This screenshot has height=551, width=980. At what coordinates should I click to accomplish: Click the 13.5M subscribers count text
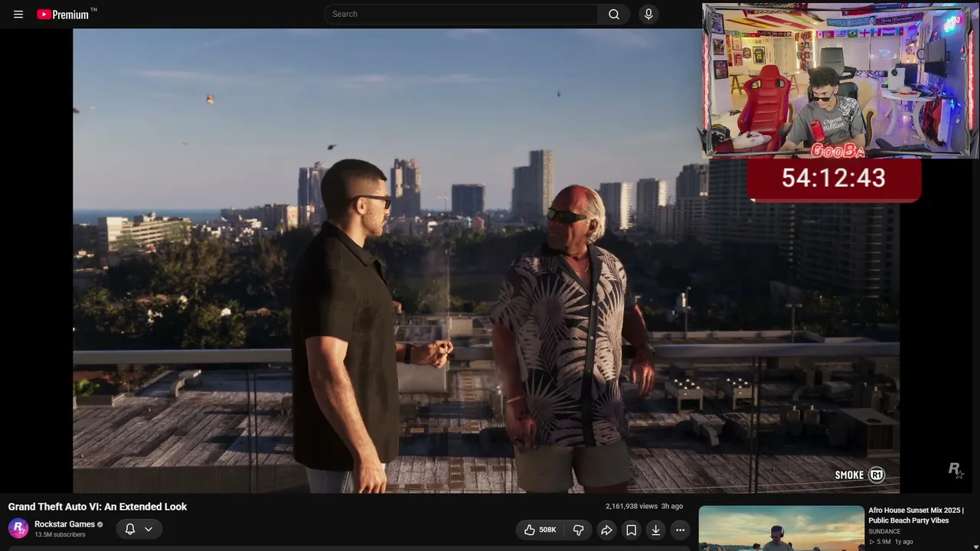pyautogui.click(x=60, y=535)
